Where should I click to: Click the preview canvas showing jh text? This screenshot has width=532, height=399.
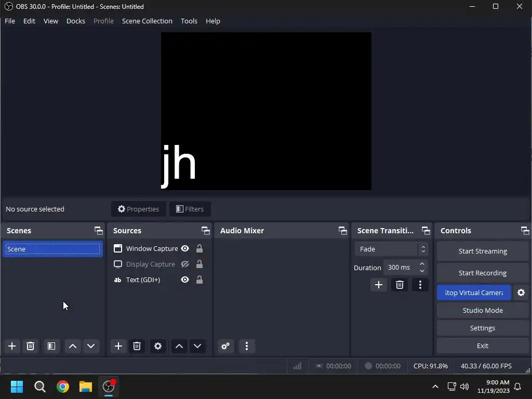tap(266, 111)
